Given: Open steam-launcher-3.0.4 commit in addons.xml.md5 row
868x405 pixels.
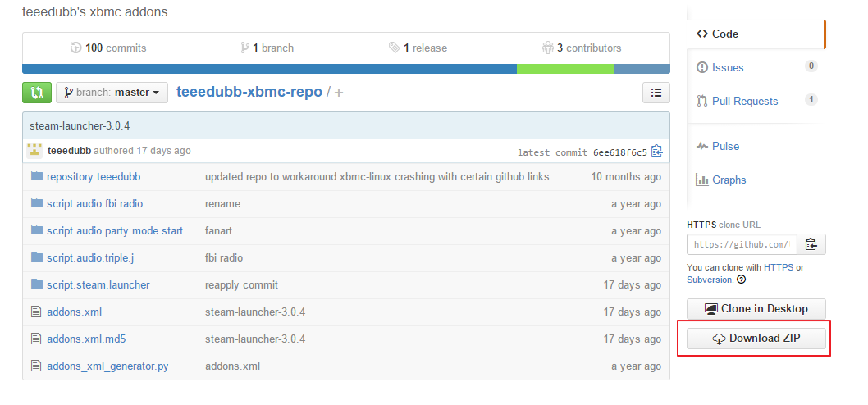Looking at the screenshot, I should (255, 339).
